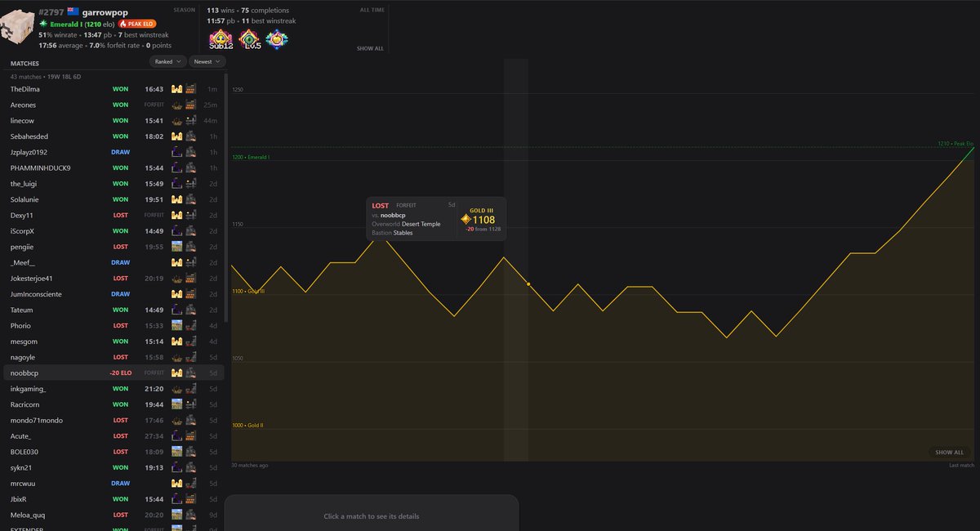
Task: Click the desert temple icon in TheDilma row
Action: pos(176,89)
